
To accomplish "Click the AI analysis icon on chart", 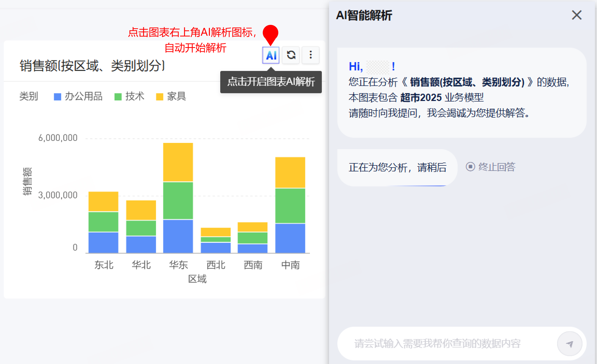I will click(x=271, y=55).
